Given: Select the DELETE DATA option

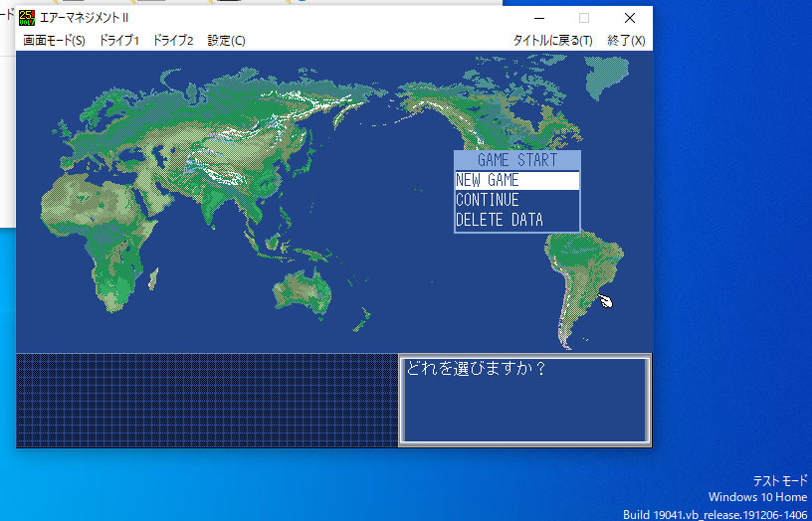Looking at the screenshot, I should (x=516, y=221).
